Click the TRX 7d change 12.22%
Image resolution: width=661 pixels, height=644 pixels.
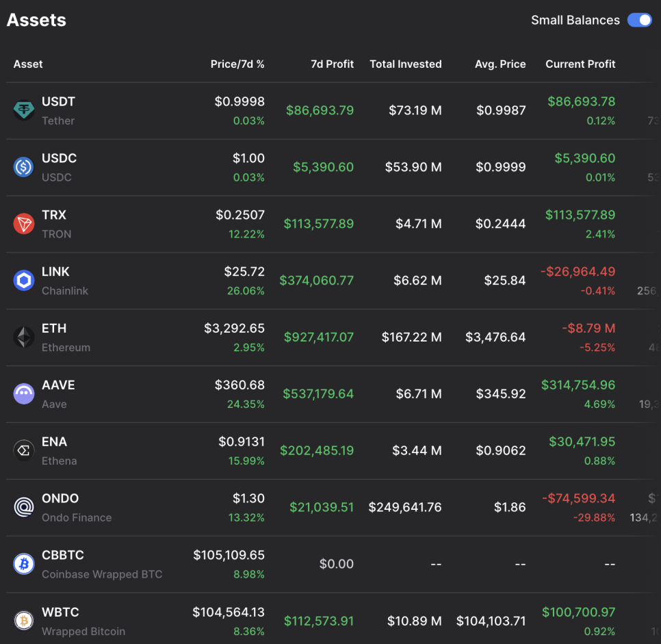point(246,234)
